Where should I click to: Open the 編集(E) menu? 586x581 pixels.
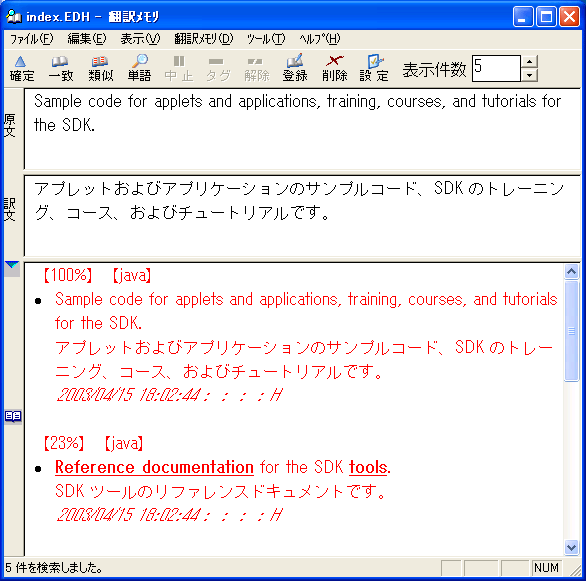tap(87, 39)
